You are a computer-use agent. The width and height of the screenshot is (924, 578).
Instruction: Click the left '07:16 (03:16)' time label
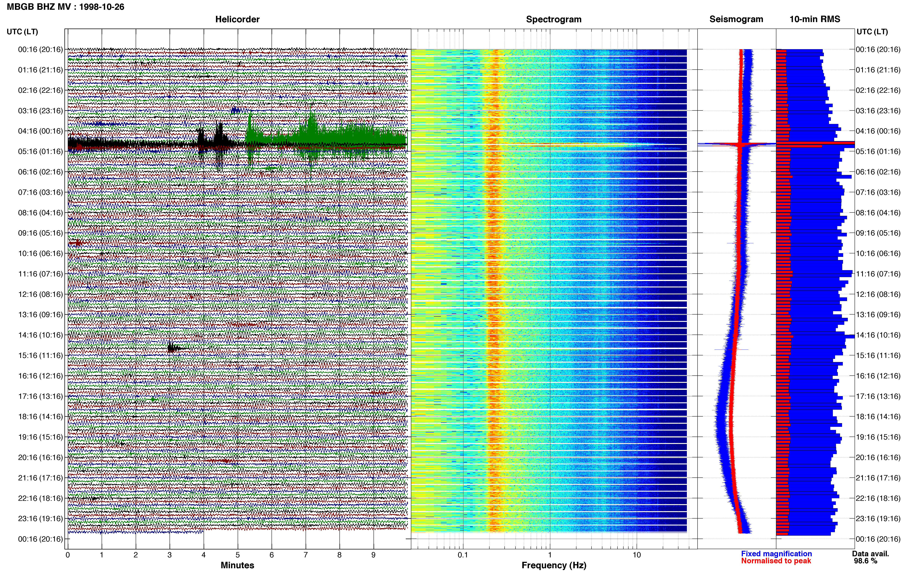[x=40, y=192]
